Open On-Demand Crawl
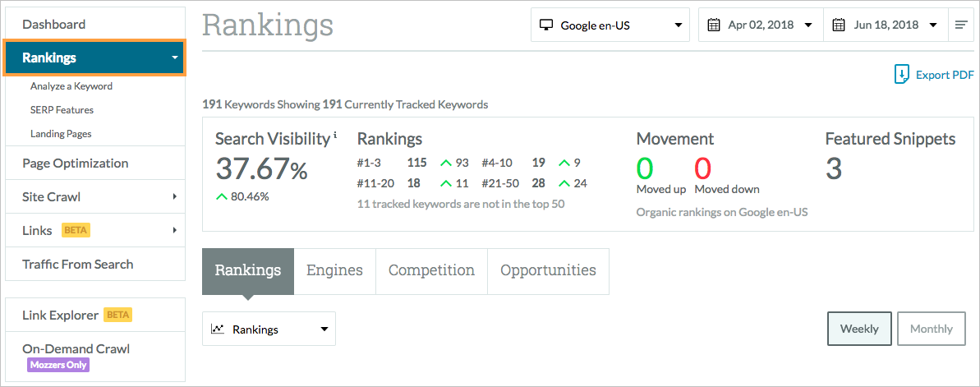980x387 pixels. tap(95, 357)
